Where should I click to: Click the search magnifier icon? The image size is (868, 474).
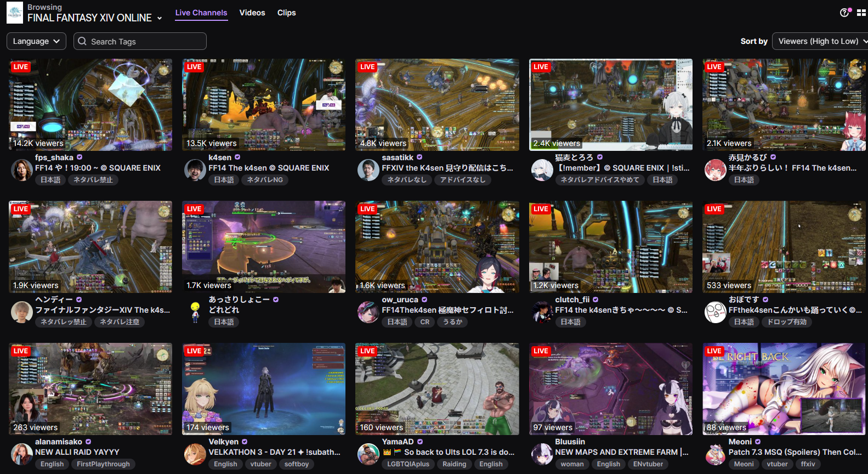tap(82, 41)
